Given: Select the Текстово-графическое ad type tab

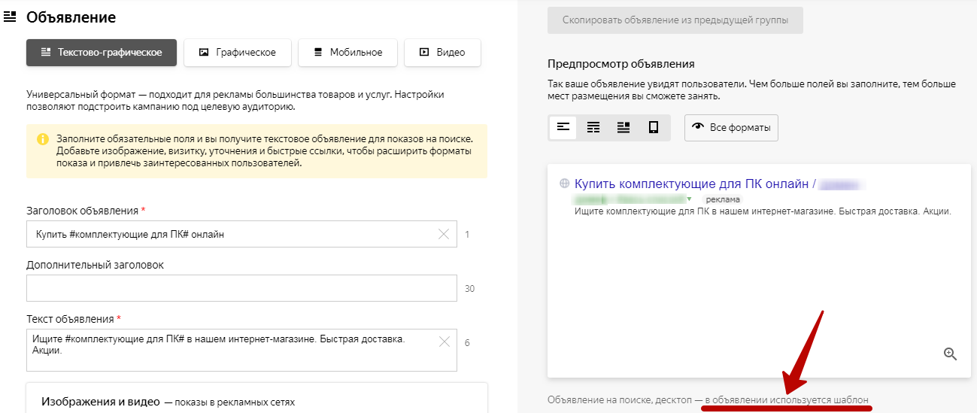Looking at the screenshot, I should tap(102, 53).
